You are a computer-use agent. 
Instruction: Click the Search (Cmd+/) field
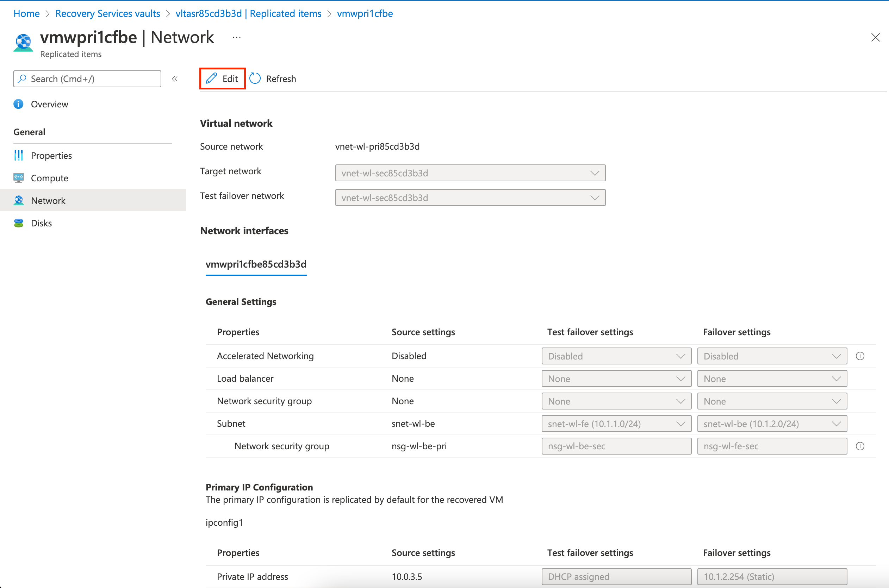tap(92, 79)
